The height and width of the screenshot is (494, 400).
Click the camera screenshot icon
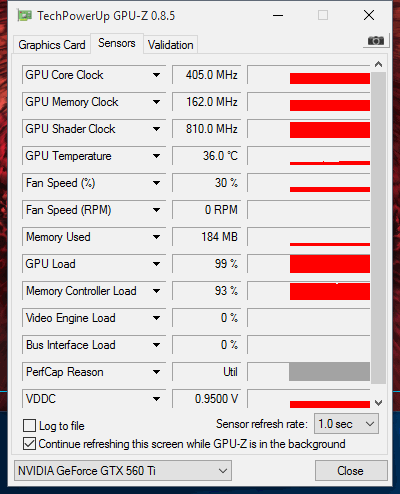376,41
